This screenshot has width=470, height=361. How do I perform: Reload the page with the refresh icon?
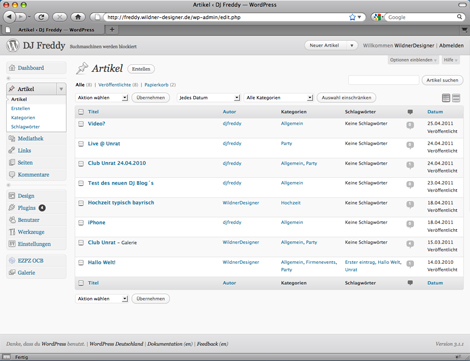click(41, 17)
